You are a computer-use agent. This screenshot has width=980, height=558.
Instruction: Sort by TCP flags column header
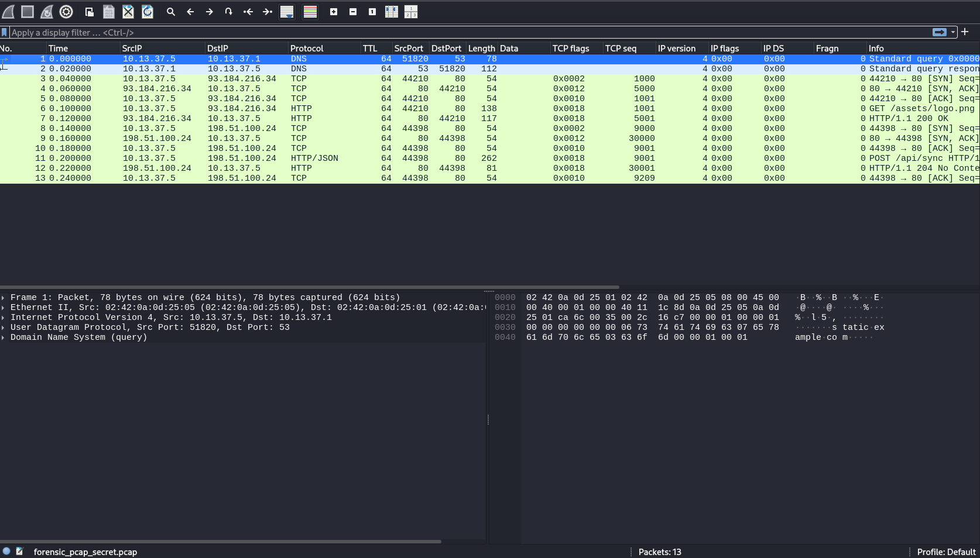pyautogui.click(x=577, y=49)
